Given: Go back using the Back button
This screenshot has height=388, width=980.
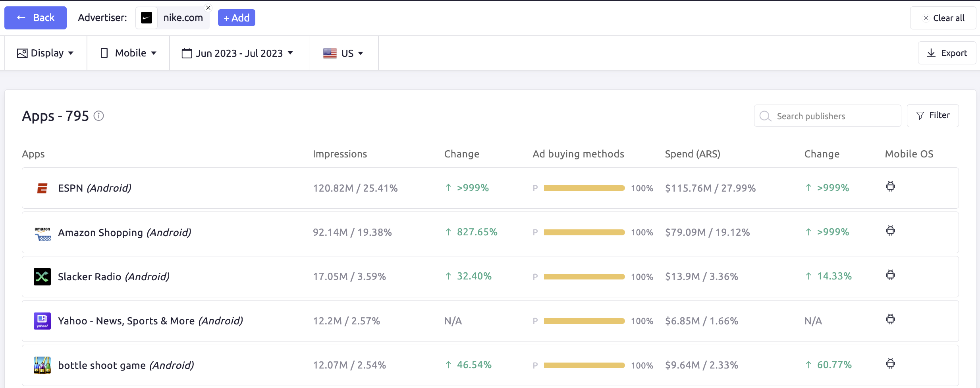Looking at the screenshot, I should point(35,18).
